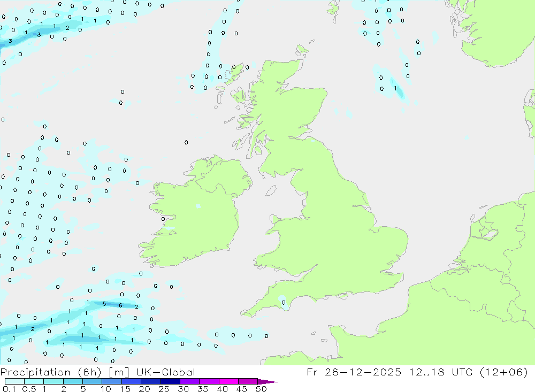535x392 pixels.
Task: Choose the 25–30 navy legend swatch
Action: (x=170, y=381)
